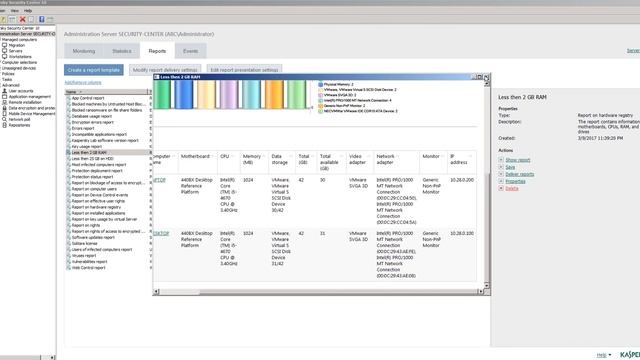Click the Save link under Actions
The width and height of the screenshot is (640, 360).
(510, 167)
